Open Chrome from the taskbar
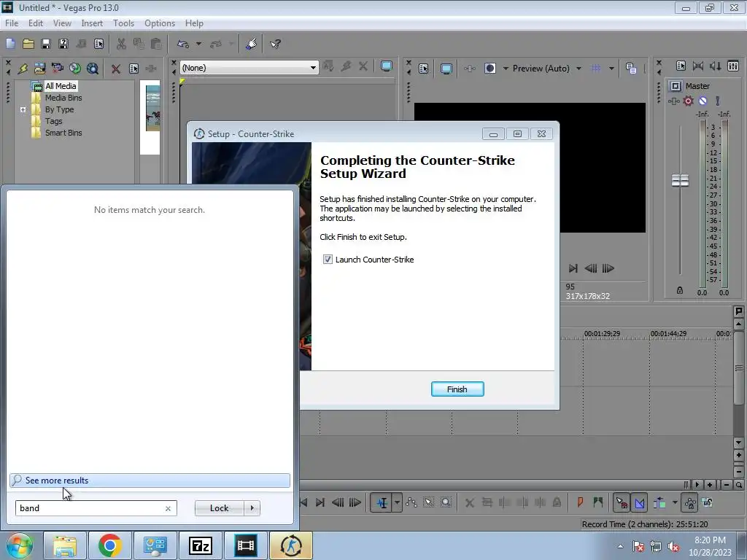 [x=109, y=545]
